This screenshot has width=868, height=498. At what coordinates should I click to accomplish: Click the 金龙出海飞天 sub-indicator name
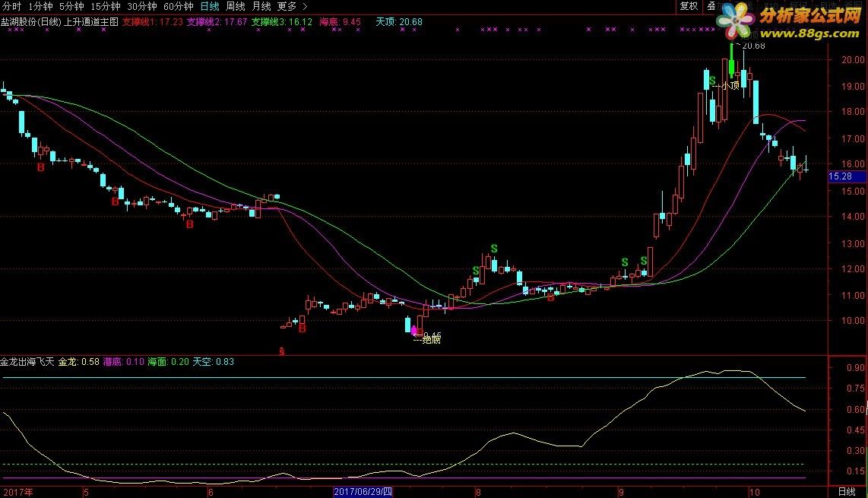pos(27,362)
